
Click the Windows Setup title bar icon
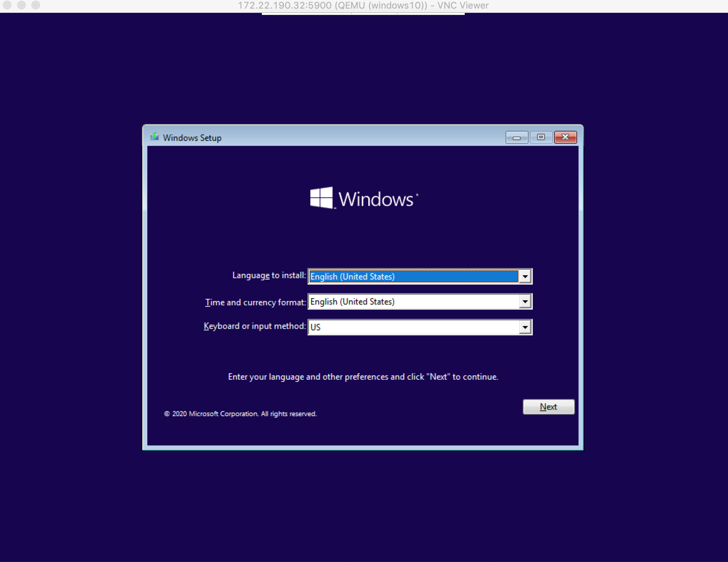154,137
